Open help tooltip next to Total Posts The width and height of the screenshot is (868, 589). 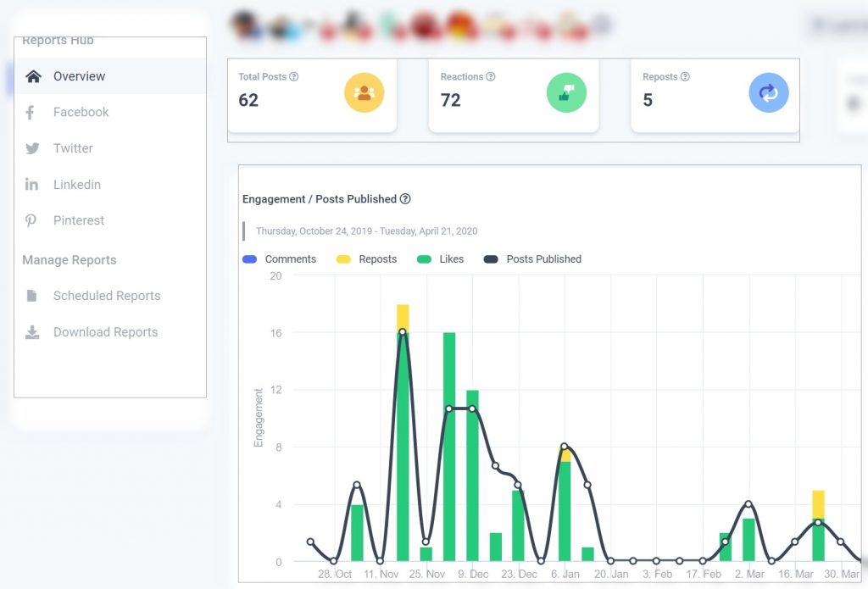coord(294,76)
